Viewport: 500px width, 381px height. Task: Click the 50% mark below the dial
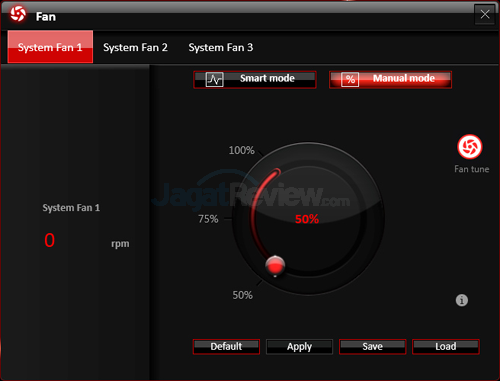242,295
